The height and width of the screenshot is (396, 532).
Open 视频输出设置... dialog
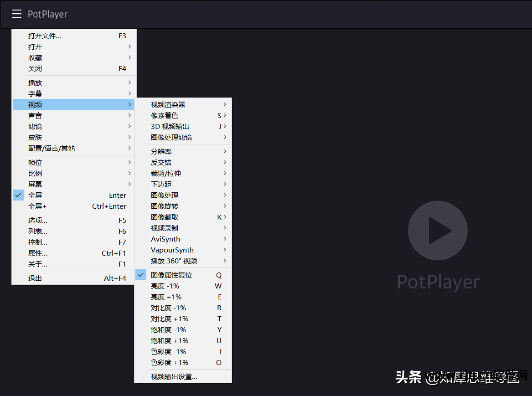coord(183,377)
